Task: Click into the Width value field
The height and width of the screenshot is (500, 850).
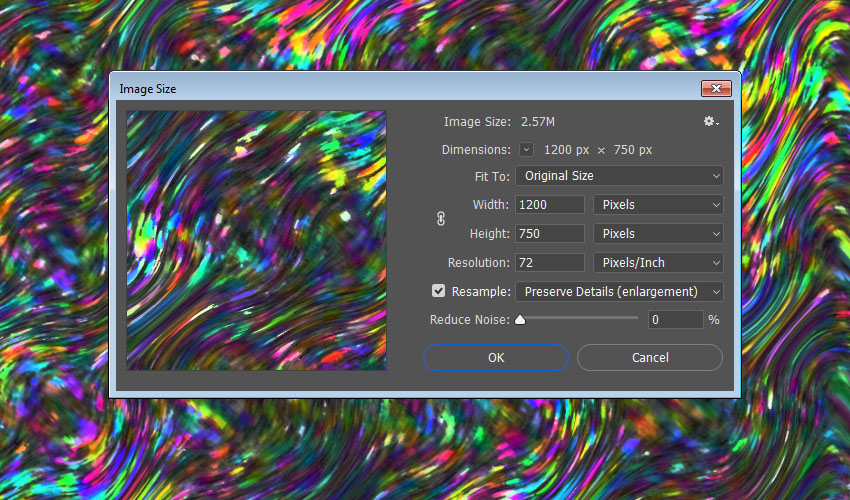Action: click(x=549, y=205)
